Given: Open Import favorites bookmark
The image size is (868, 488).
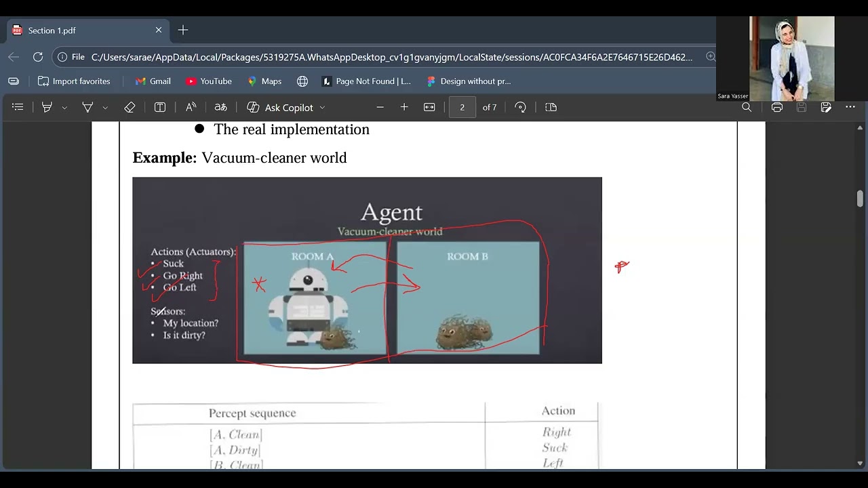Looking at the screenshot, I should (74, 81).
